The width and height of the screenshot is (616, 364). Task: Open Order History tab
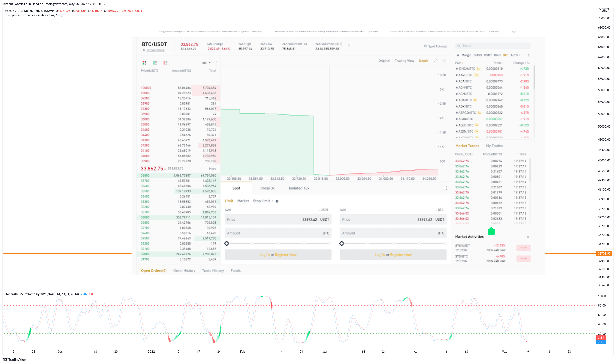coord(184,271)
